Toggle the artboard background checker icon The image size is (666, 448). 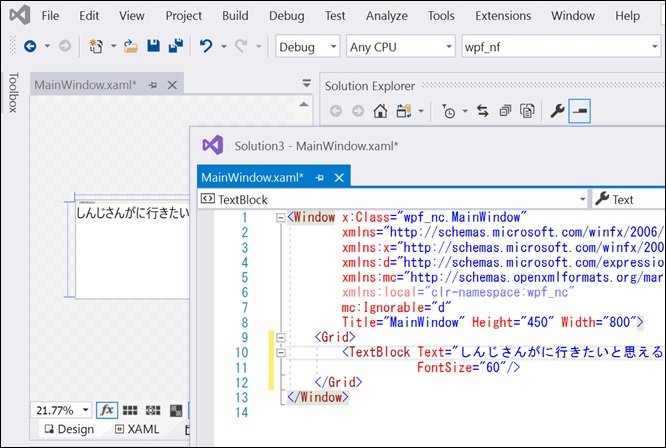[x=176, y=410]
